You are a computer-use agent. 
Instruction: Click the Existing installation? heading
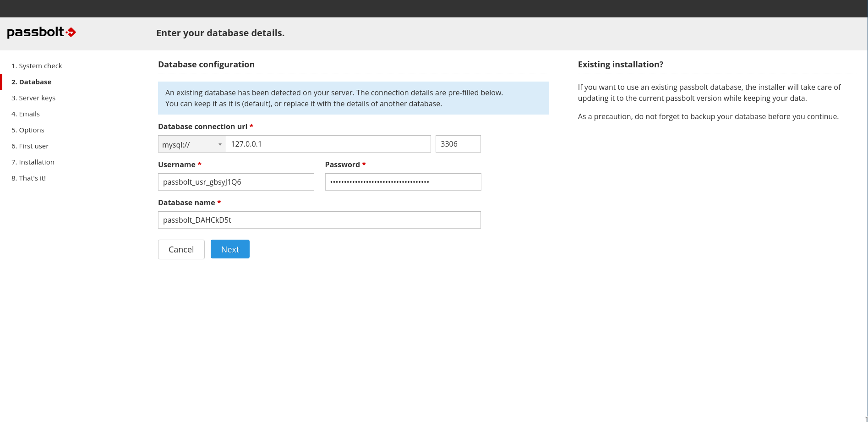[x=621, y=65]
